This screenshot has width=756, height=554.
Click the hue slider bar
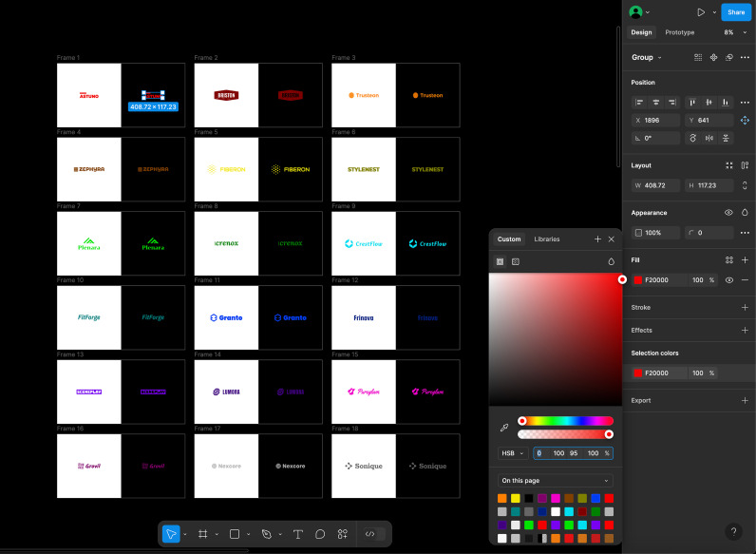click(565, 421)
